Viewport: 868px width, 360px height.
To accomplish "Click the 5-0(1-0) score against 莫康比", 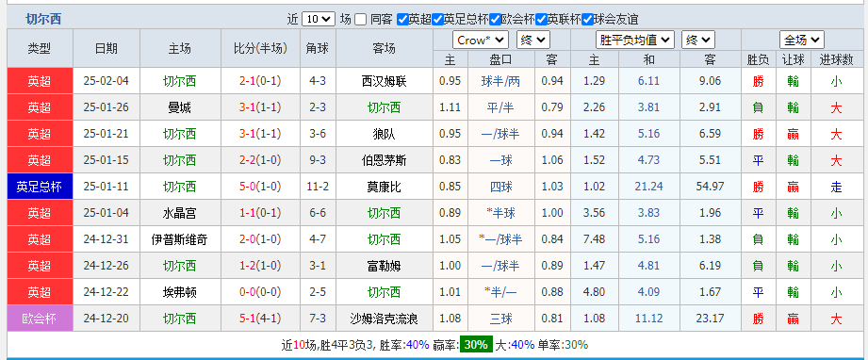I will pos(260,187).
